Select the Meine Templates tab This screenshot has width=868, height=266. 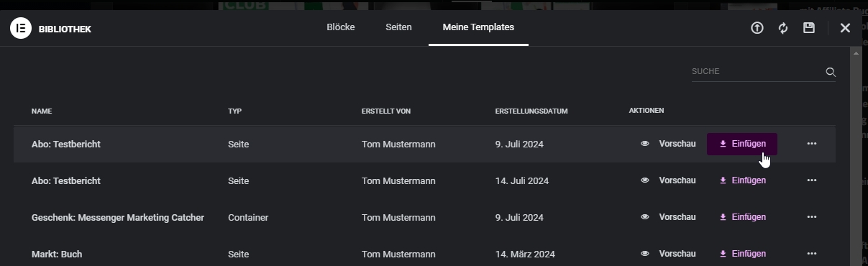coord(478,27)
